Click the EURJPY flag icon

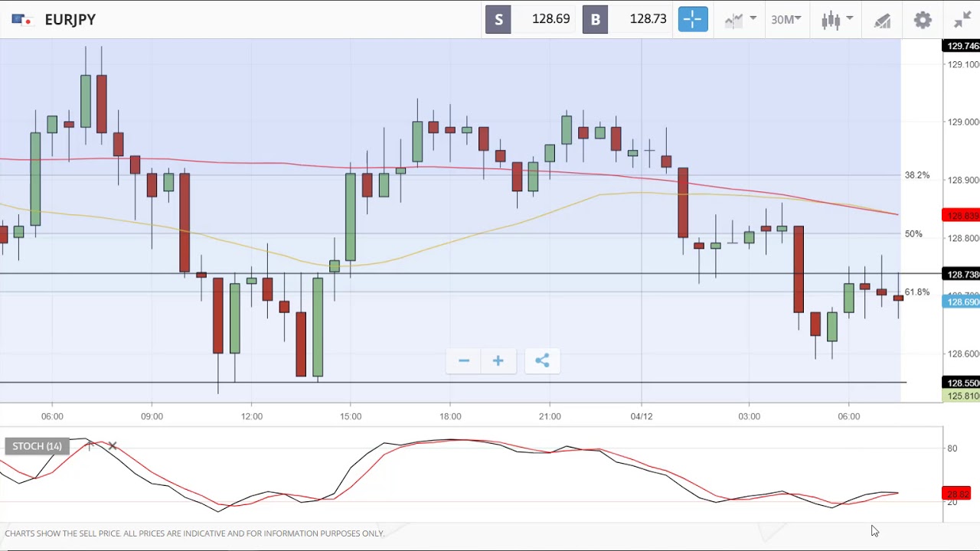[21, 20]
